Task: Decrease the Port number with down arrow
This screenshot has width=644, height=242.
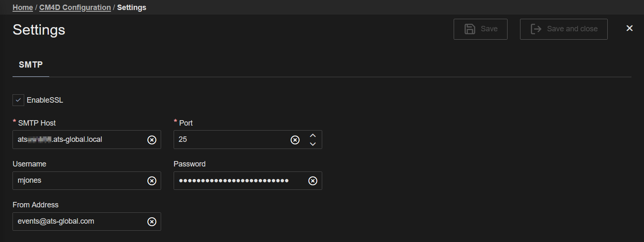Action: coord(313,144)
